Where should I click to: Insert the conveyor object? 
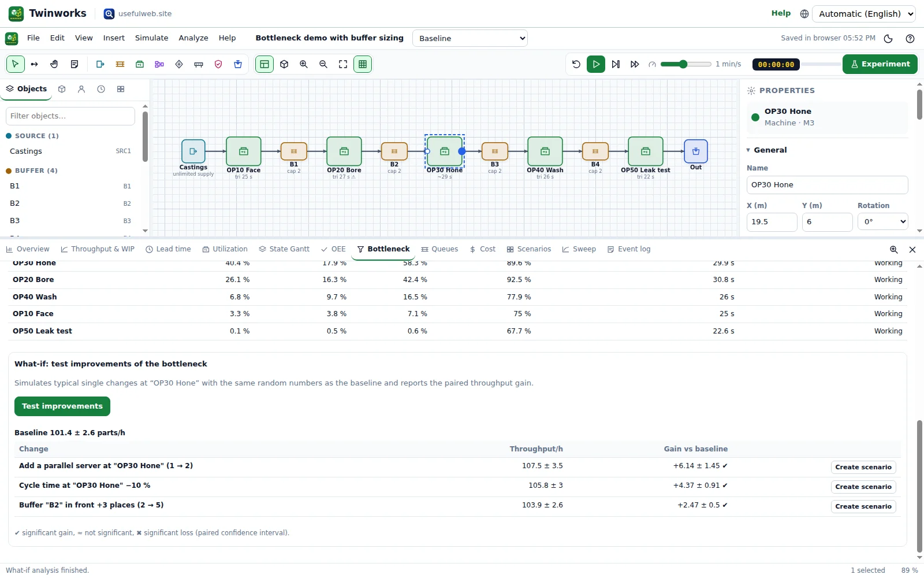pyautogui.click(x=199, y=64)
